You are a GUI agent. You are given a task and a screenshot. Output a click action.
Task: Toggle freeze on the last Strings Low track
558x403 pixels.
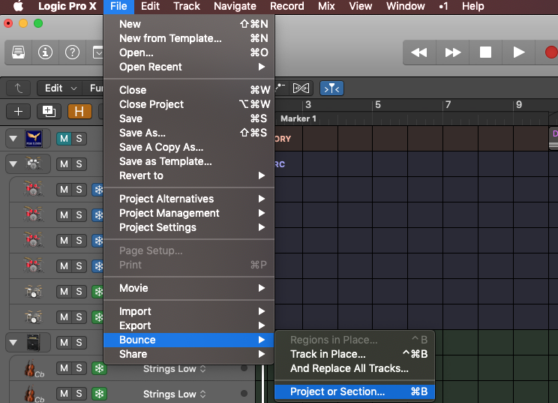(x=99, y=394)
